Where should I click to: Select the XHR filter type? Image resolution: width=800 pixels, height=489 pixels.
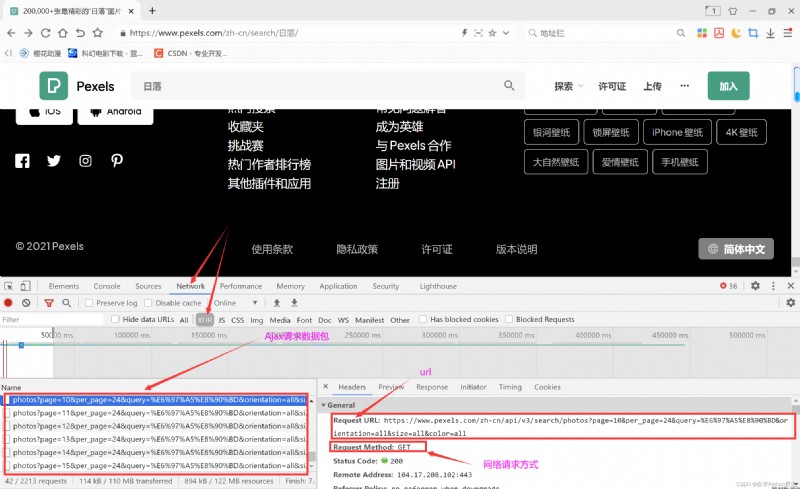[205, 320]
